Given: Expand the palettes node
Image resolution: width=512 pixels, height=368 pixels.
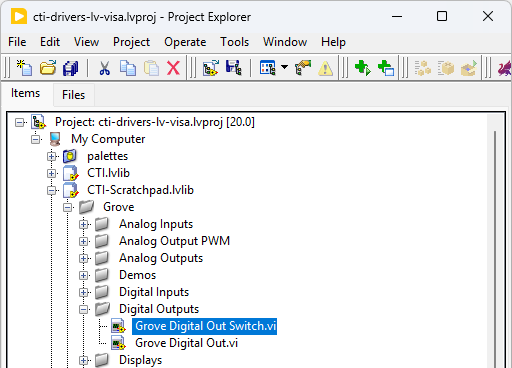Looking at the screenshot, I should pyautogui.click(x=51, y=156).
